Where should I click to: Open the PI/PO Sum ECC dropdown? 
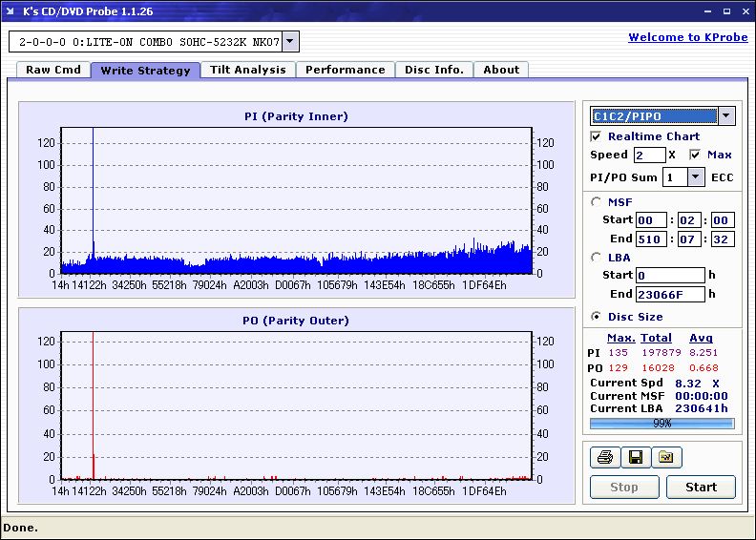[x=695, y=177]
